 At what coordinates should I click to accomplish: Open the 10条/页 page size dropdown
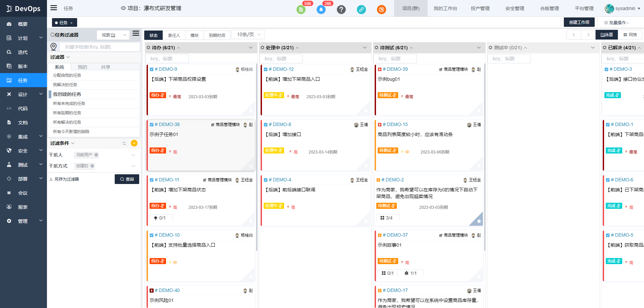(x=248, y=35)
